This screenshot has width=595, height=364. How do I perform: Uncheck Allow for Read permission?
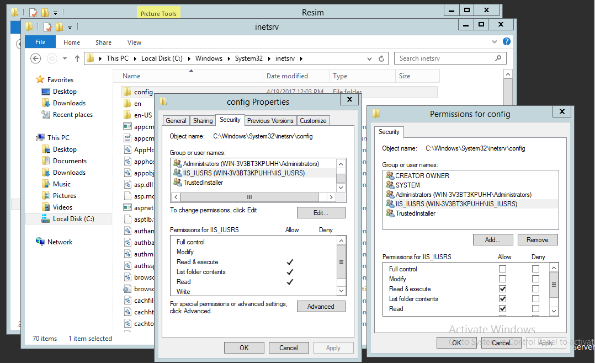point(502,309)
